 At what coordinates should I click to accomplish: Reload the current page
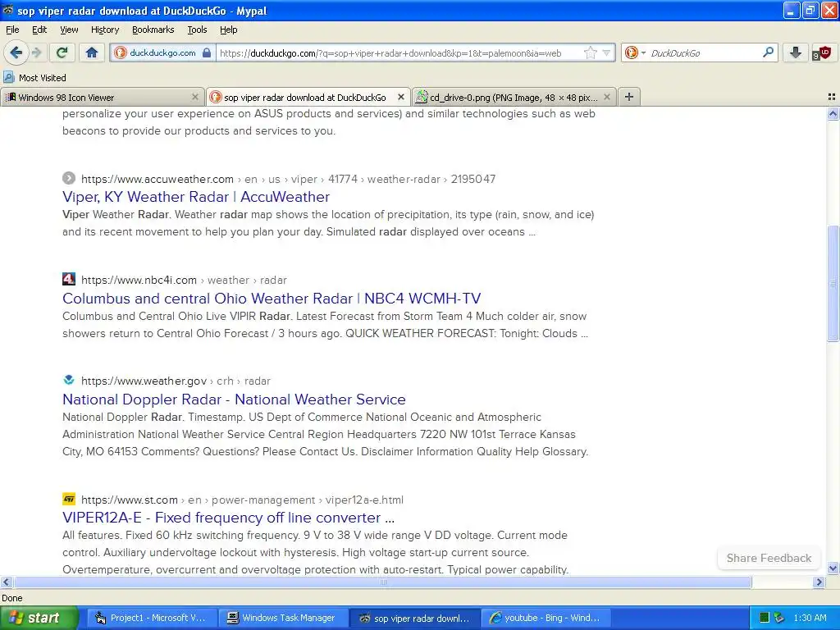[62, 52]
